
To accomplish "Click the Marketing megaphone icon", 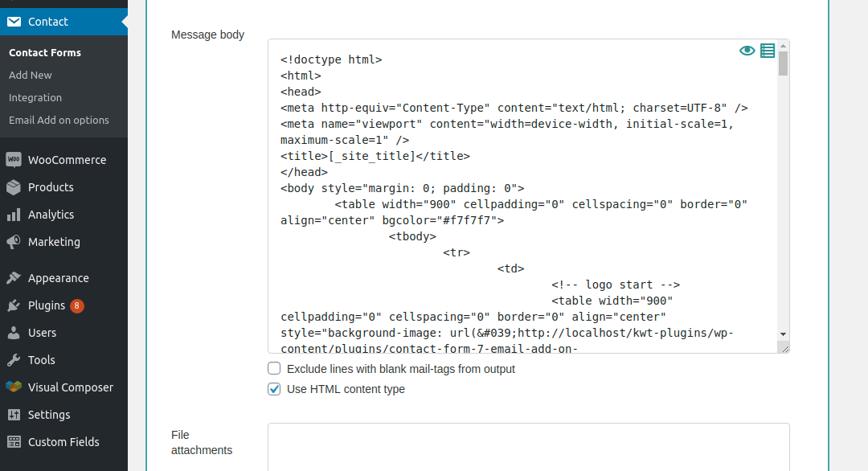I will [x=14, y=242].
